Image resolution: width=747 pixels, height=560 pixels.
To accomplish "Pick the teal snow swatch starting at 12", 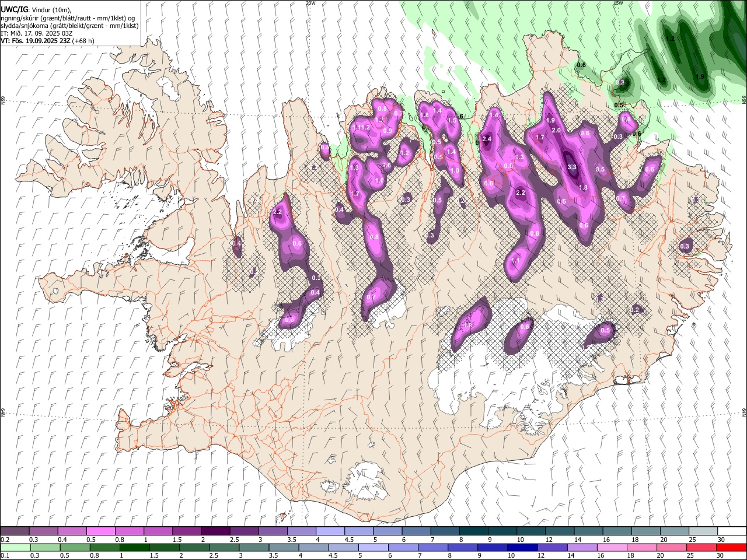I will pos(560,531).
